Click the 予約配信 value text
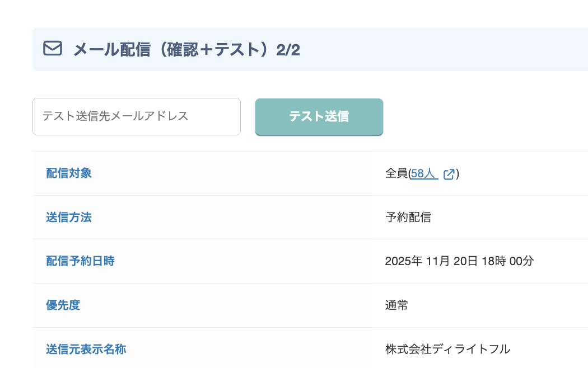The height and width of the screenshot is (368, 588). (x=408, y=218)
